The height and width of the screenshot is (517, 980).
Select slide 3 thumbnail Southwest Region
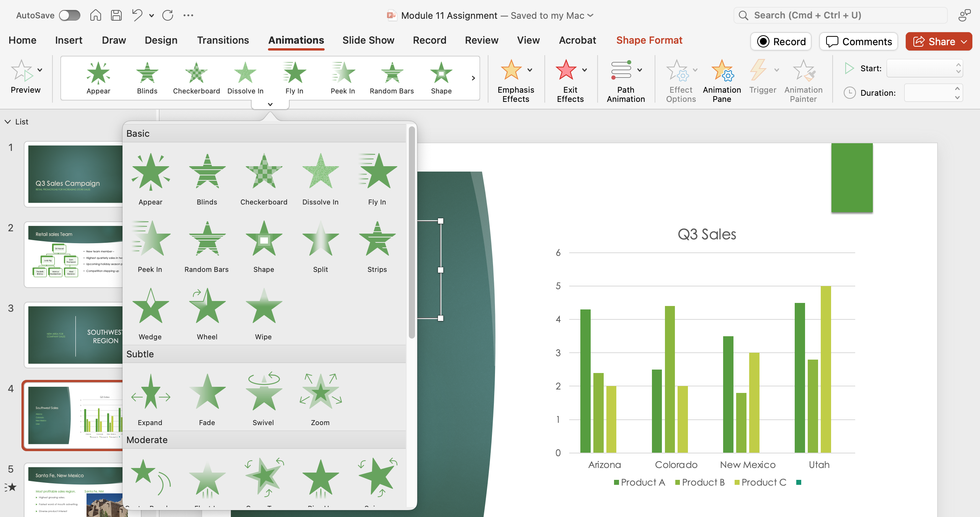click(x=75, y=335)
